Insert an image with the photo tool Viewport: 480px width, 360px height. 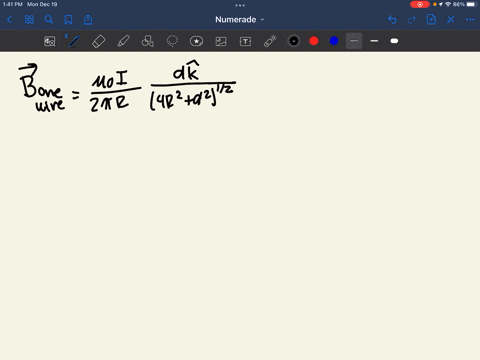221,41
